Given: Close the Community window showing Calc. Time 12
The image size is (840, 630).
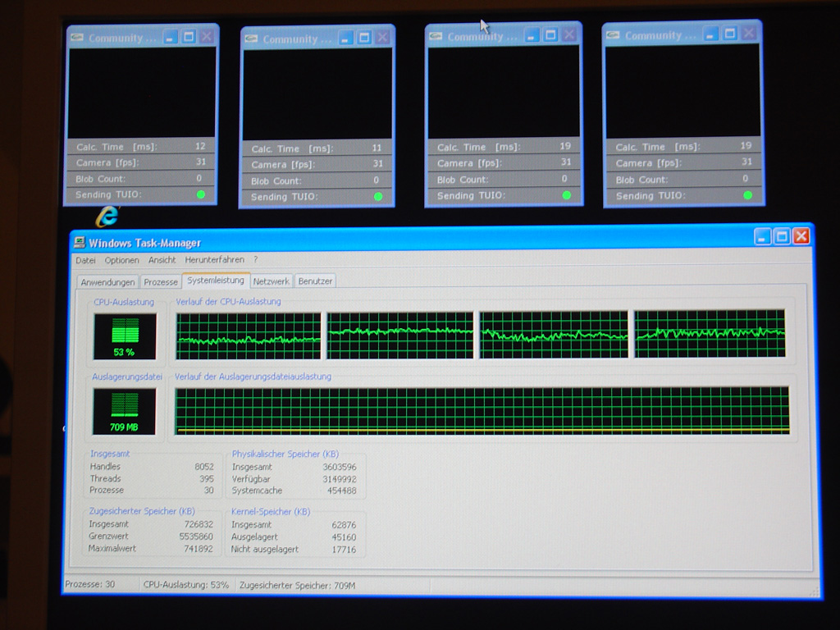Looking at the screenshot, I should (x=206, y=36).
